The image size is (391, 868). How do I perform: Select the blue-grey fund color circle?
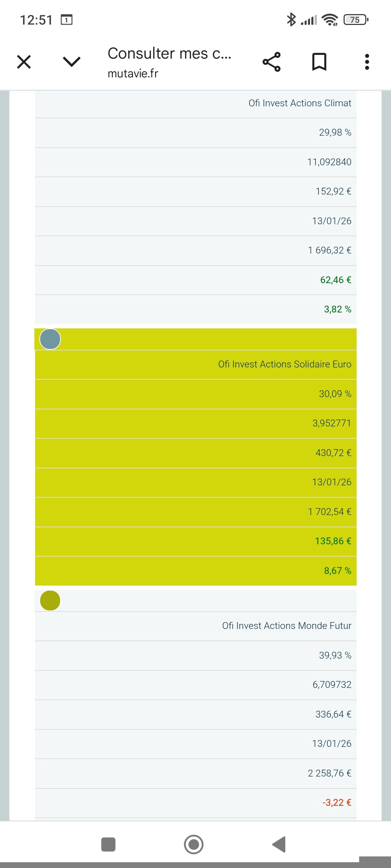(50, 339)
